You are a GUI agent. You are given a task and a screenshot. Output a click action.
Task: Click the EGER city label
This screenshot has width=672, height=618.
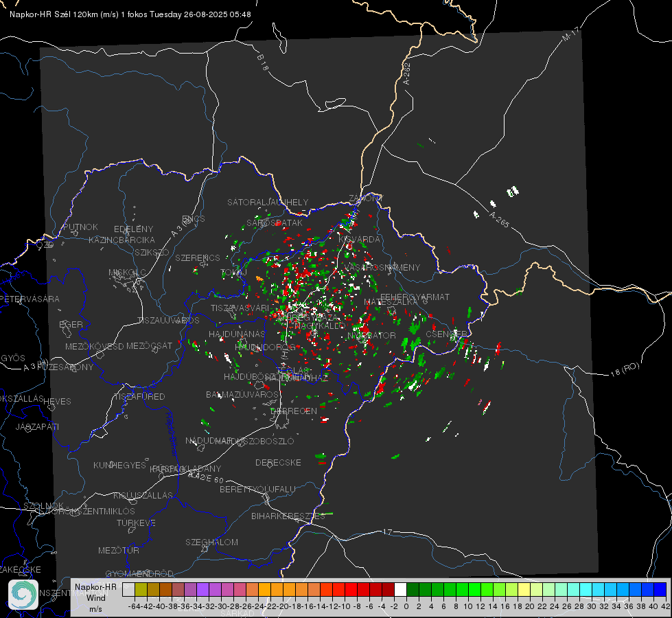pos(71,324)
